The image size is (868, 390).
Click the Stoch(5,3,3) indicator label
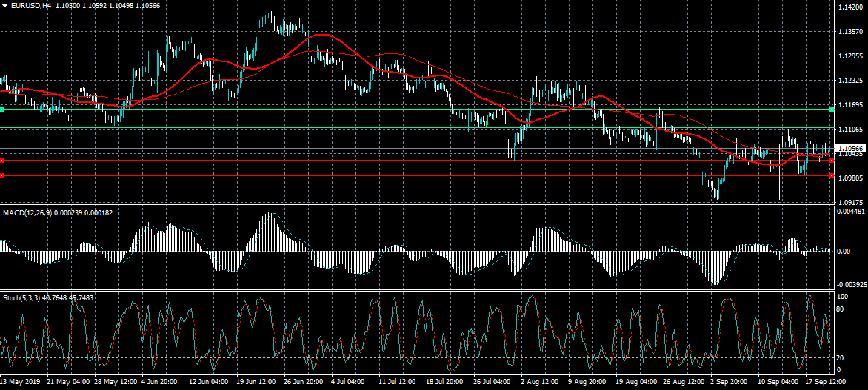[20, 297]
